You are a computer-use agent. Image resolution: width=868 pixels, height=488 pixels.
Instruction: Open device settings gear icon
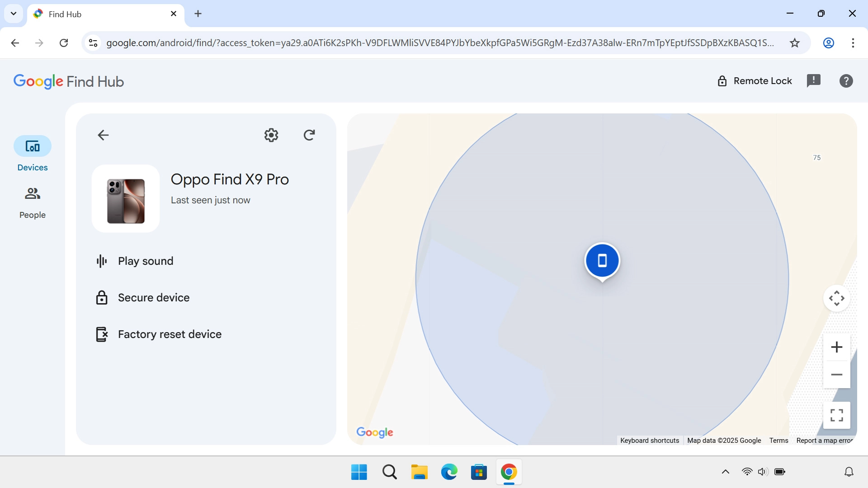pyautogui.click(x=271, y=135)
